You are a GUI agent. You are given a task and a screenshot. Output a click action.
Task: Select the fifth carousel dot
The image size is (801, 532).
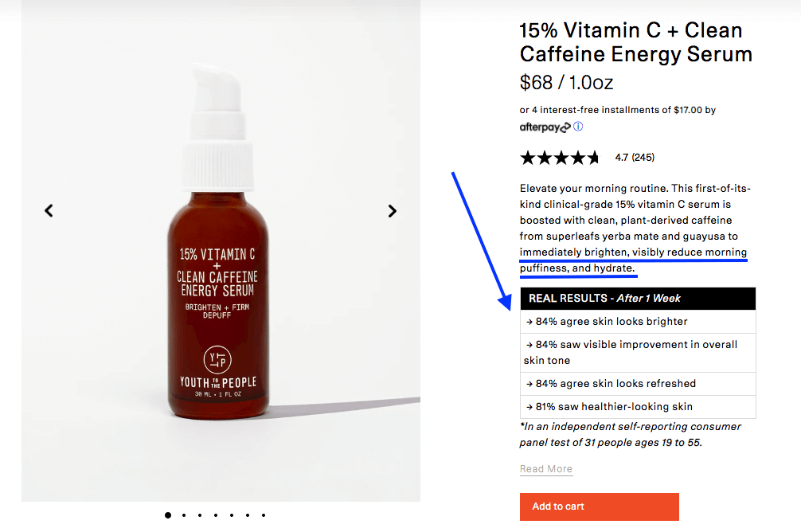[232, 515]
